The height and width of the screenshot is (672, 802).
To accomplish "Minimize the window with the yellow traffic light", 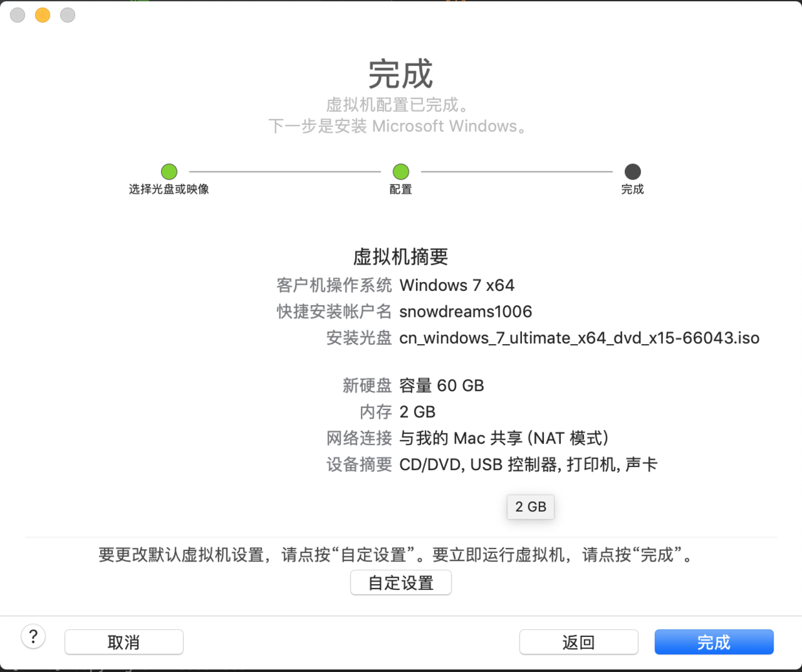I will click(x=42, y=15).
